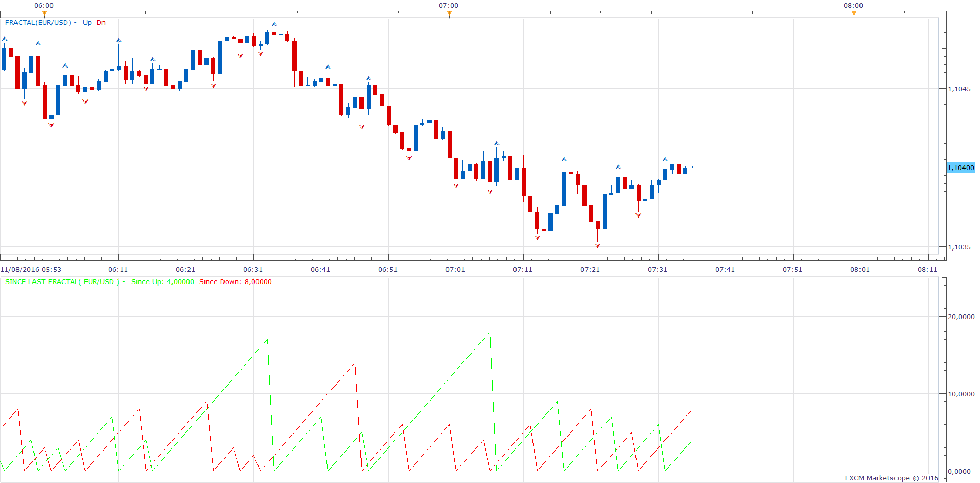Click the 07:21 time axis label
Screen dimensions: 980x483
[590, 269]
